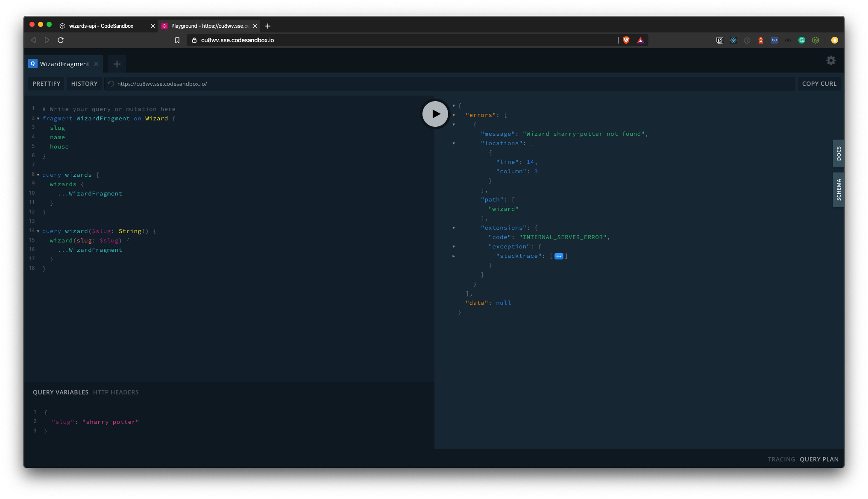Click the endpoint URL input field
Screen dimensions: 868x499
[427, 84]
